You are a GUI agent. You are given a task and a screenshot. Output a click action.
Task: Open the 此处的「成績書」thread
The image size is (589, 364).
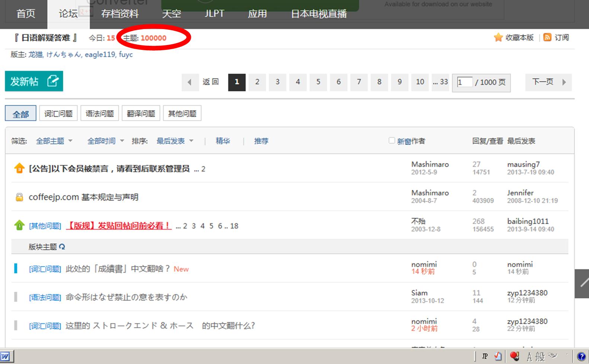(118, 269)
